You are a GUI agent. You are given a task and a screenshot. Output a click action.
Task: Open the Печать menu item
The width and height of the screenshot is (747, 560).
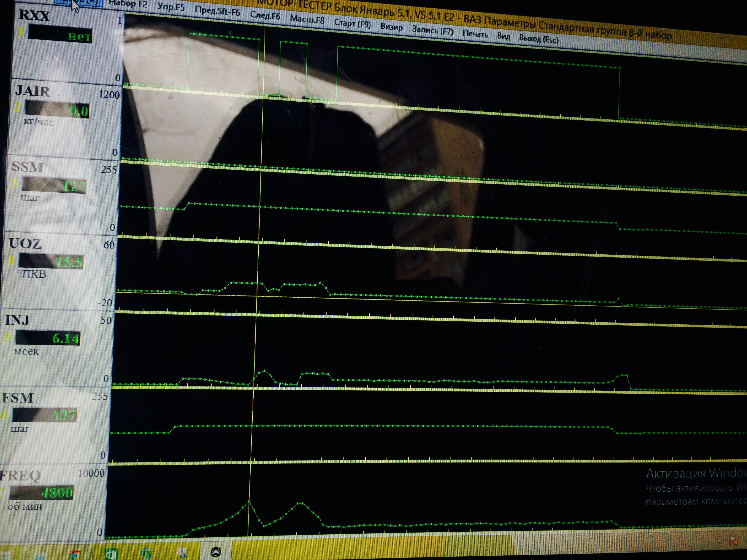pyautogui.click(x=475, y=34)
